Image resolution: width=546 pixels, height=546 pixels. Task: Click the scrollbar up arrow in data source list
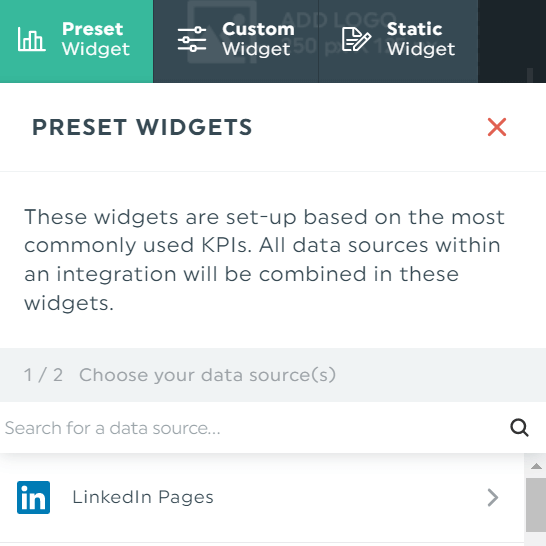(536, 466)
